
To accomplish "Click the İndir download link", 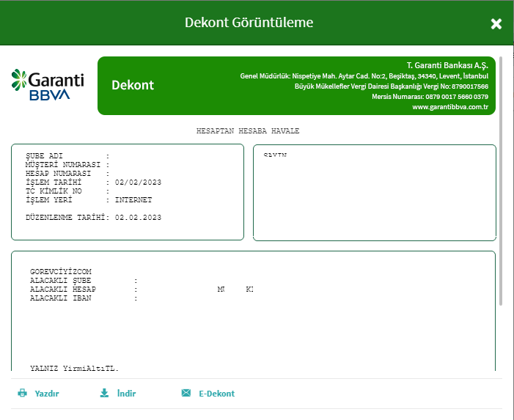I will pos(127,393).
